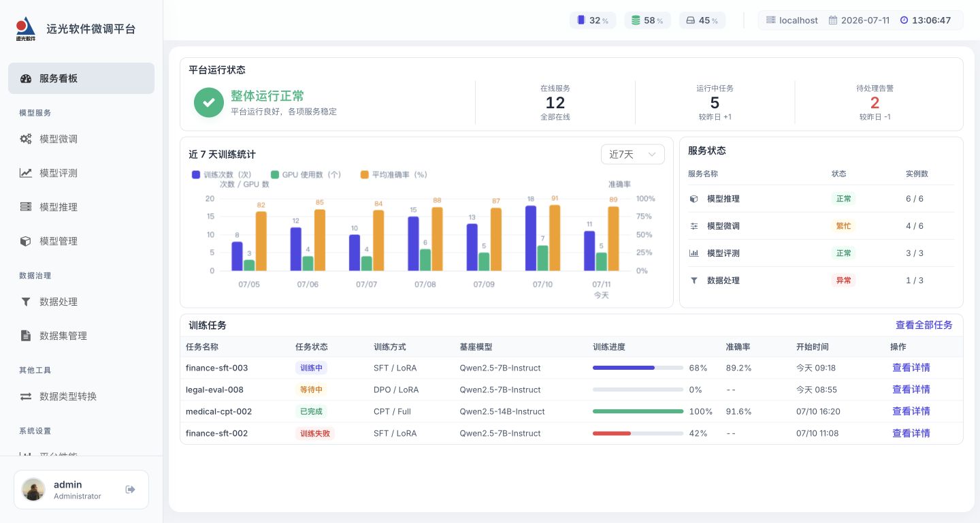Screen dimensions: 980x523
Task: Open the 服务看板 dashboard menu item
Action: [82, 78]
